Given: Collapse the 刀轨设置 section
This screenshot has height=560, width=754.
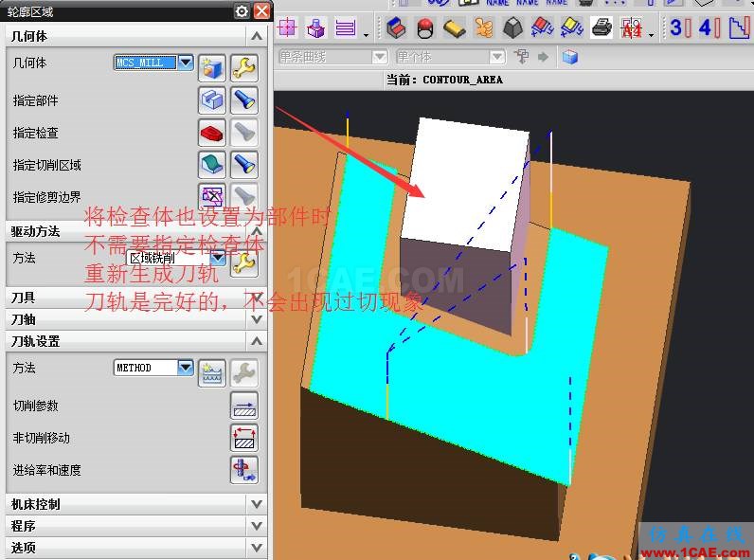Looking at the screenshot, I should coord(257,341).
